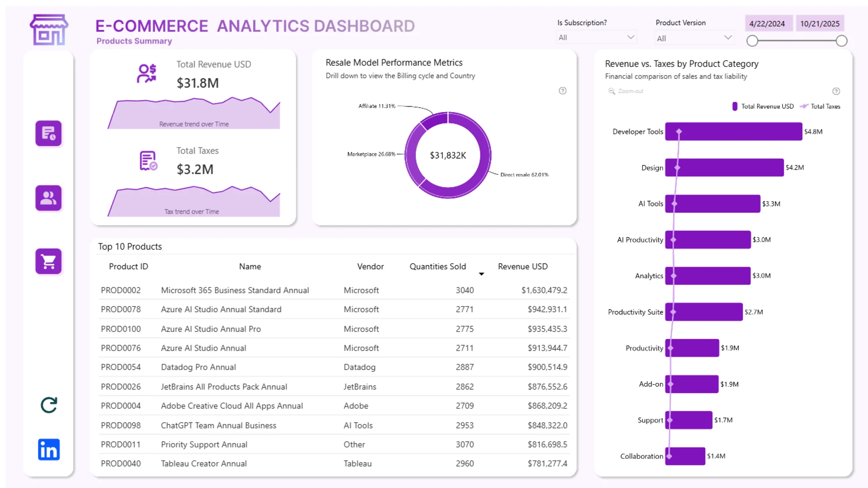Click the storefront logo icon
The height and width of the screenshot is (488, 868).
click(x=49, y=30)
